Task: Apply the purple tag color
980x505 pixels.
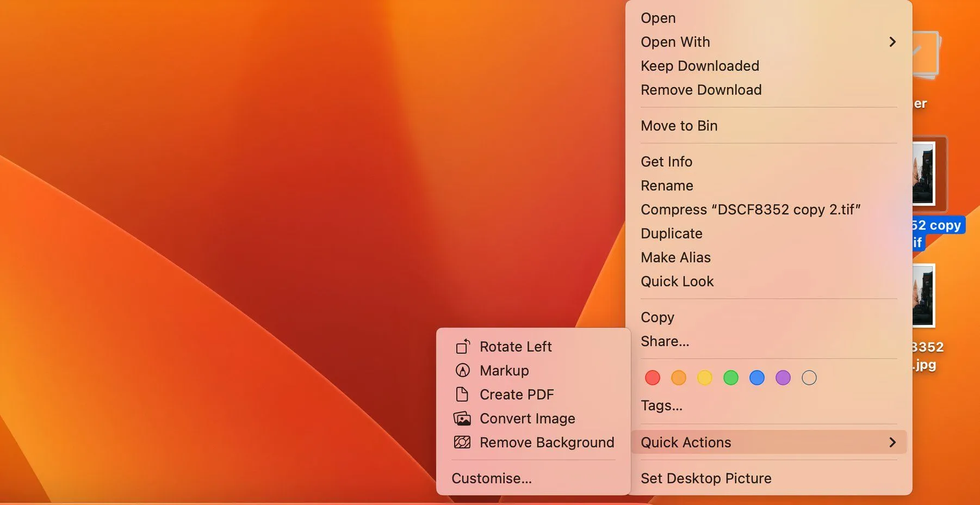Action: click(x=783, y=378)
